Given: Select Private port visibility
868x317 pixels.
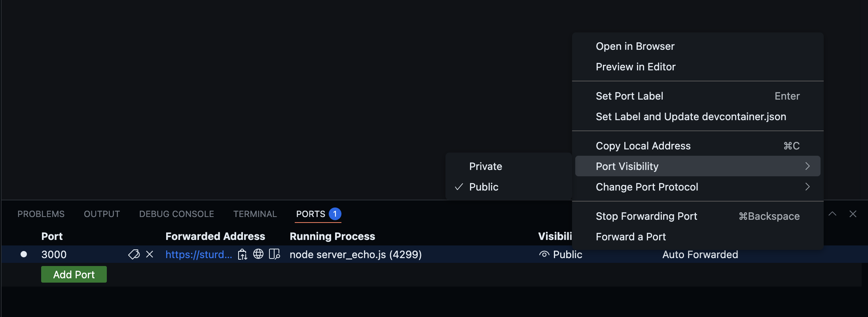Looking at the screenshot, I should (485, 166).
